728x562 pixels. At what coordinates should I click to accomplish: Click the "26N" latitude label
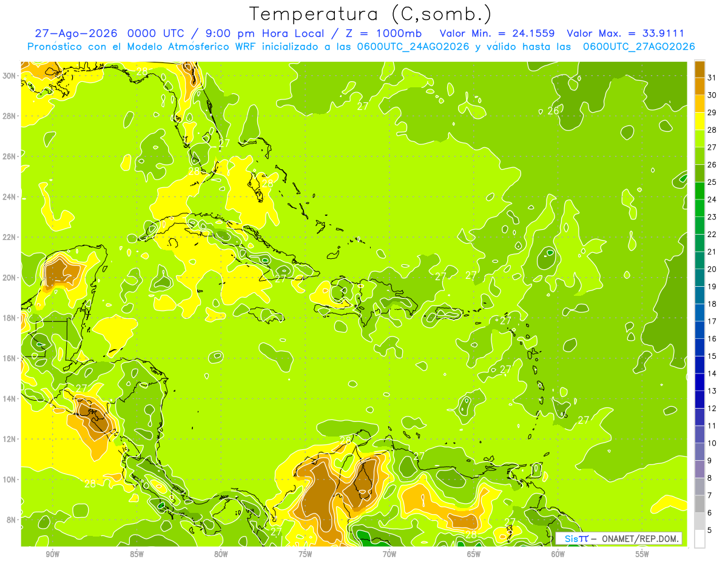point(10,156)
